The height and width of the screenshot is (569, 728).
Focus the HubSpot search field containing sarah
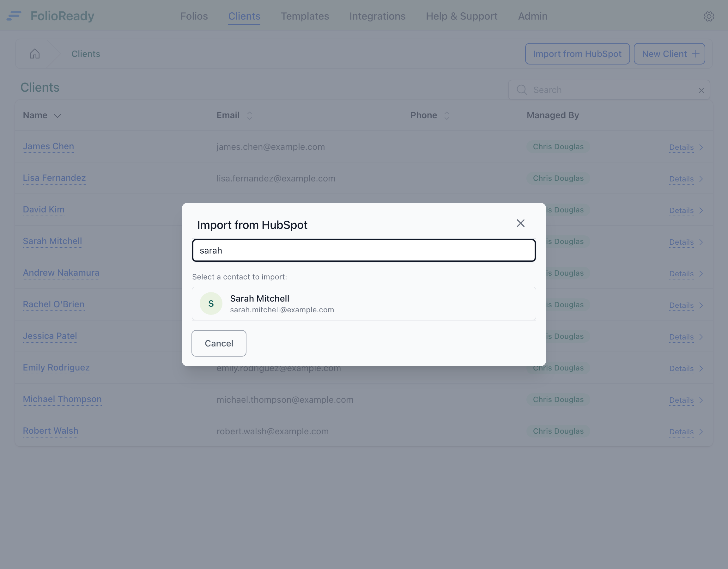pos(364,250)
